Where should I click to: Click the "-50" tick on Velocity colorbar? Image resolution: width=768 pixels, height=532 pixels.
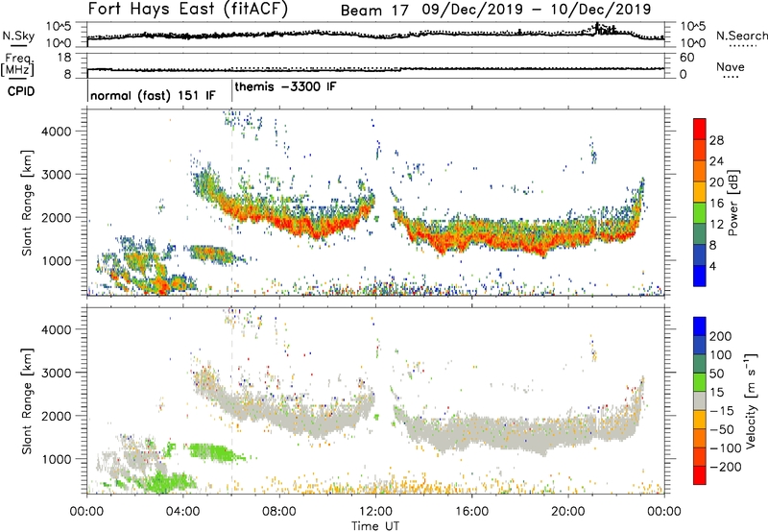(x=722, y=429)
